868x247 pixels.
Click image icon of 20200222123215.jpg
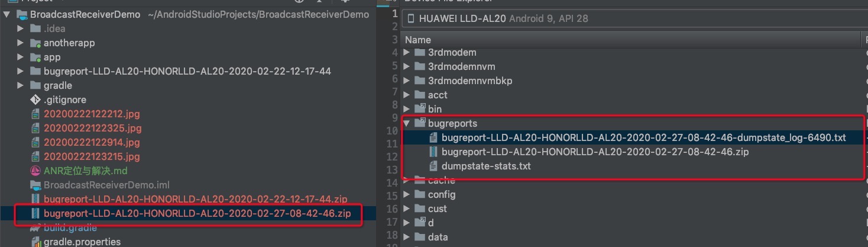pos(35,156)
